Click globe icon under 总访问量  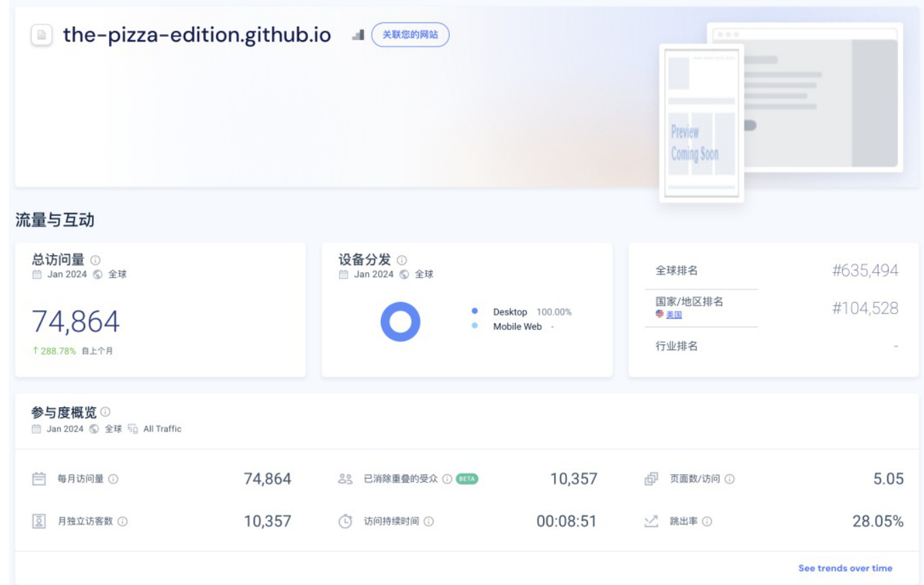coord(98,275)
